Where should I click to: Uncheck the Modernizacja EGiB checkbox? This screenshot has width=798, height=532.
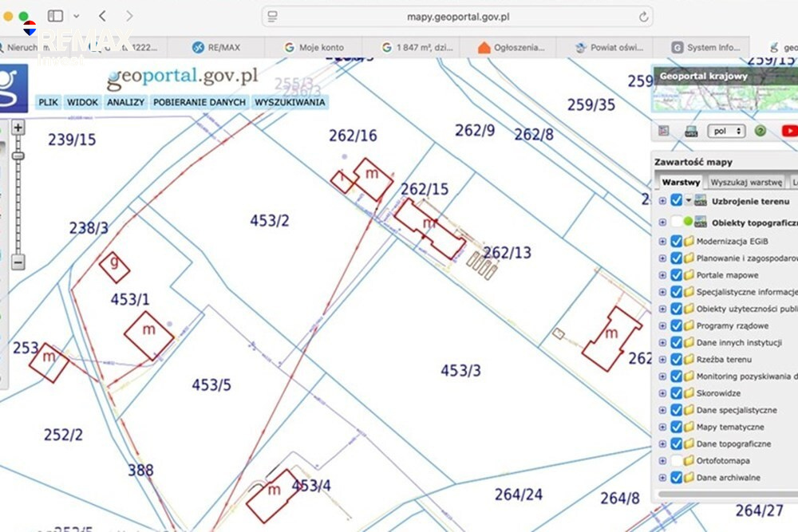676,241
